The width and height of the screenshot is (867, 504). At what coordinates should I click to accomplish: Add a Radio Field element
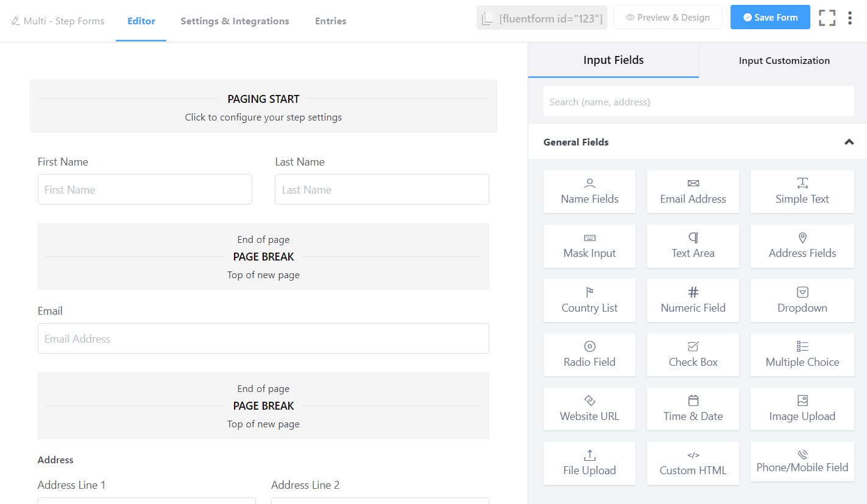589,354
